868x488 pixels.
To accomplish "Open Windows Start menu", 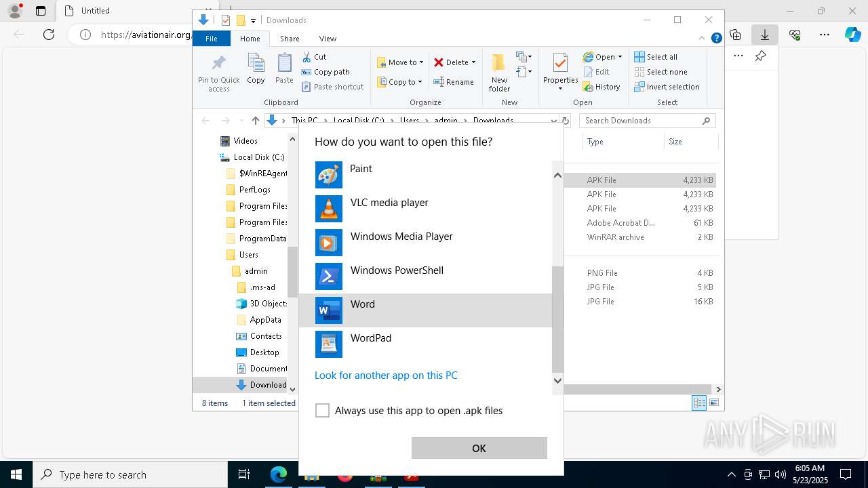I will point(16,474).
